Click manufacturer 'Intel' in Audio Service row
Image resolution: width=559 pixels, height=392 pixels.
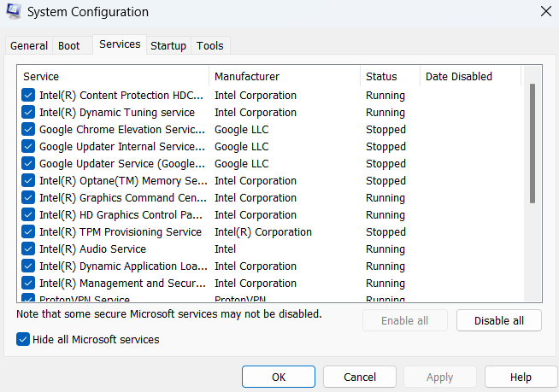pyautogui.click(x=225, y=249)
